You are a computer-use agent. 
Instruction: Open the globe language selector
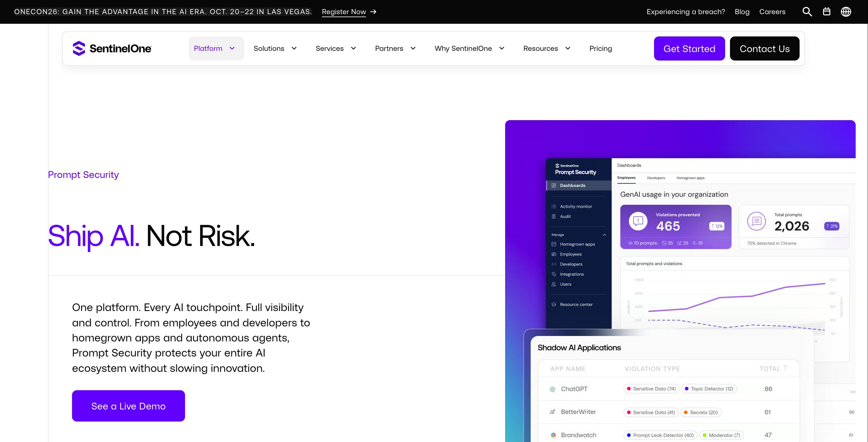(x=846, y=12)
